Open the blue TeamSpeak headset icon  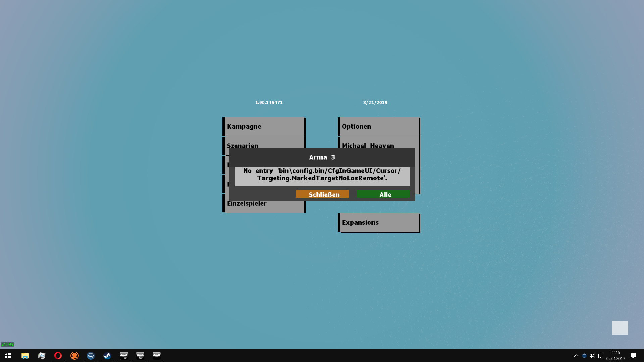click(91, 356)
